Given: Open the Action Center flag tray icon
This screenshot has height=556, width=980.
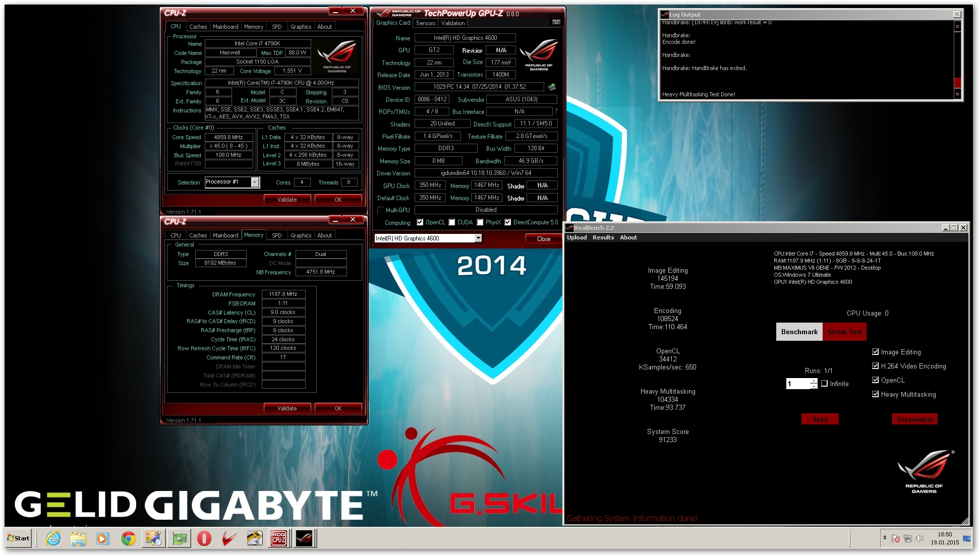Looking at the screenshot, I should pos(896,538).
